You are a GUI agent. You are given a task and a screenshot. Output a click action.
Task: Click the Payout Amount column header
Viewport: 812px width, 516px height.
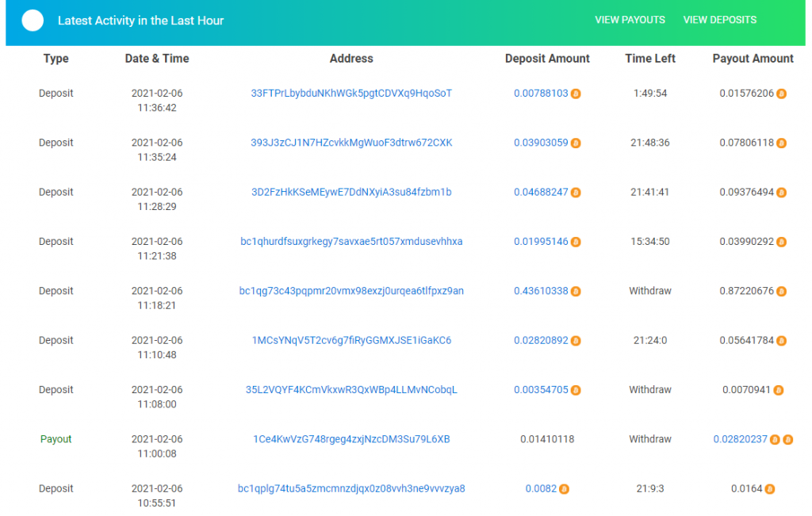753,59
